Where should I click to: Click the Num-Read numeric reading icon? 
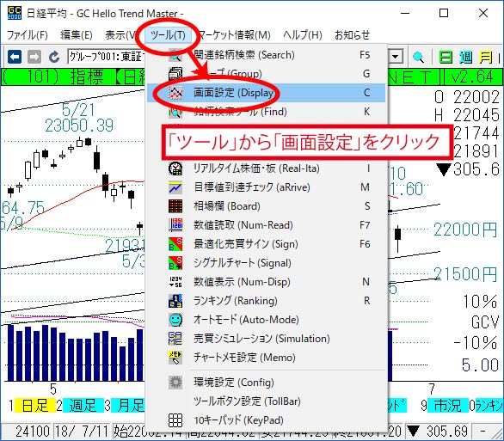[x=175, y=225]
